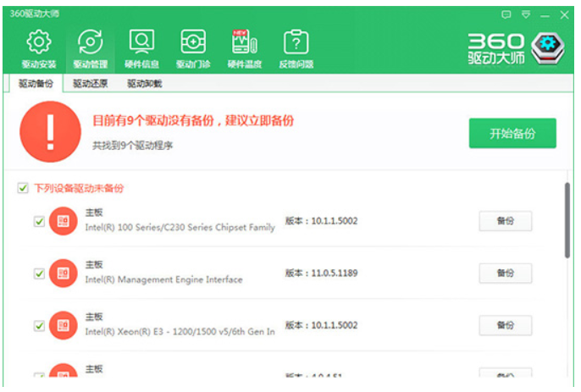This screenshot has height=392, width=581.
Task: Uncheck Intel 100 Series/C230 Chipset driver
Action: (x=39, y=222)
